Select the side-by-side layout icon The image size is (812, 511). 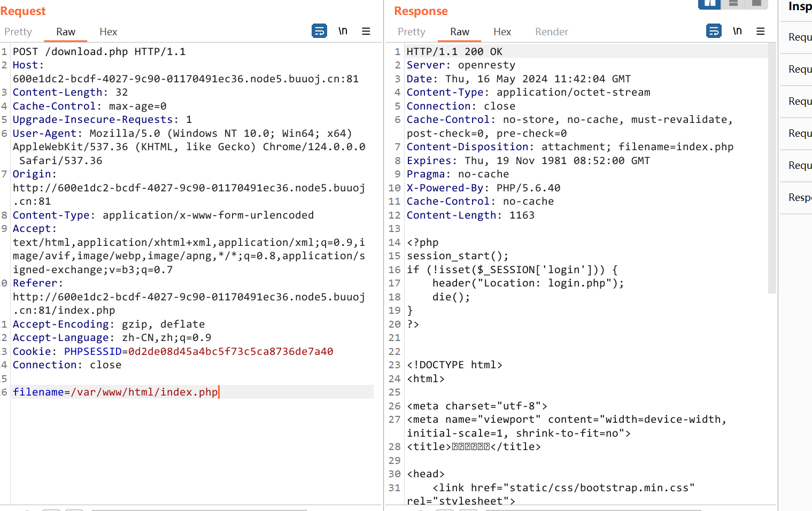click(709, 4)
